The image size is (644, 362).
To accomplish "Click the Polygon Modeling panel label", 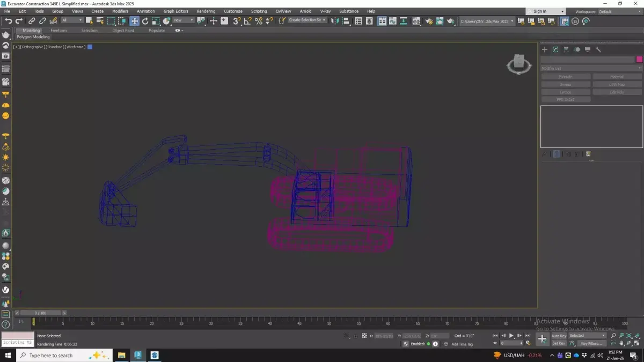I will [x=33, y=37].
